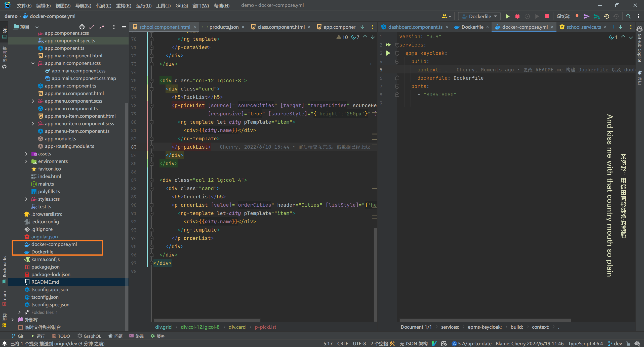Fold the div block at line 75
Screen dimensions: 644x347
click(151, 81)
